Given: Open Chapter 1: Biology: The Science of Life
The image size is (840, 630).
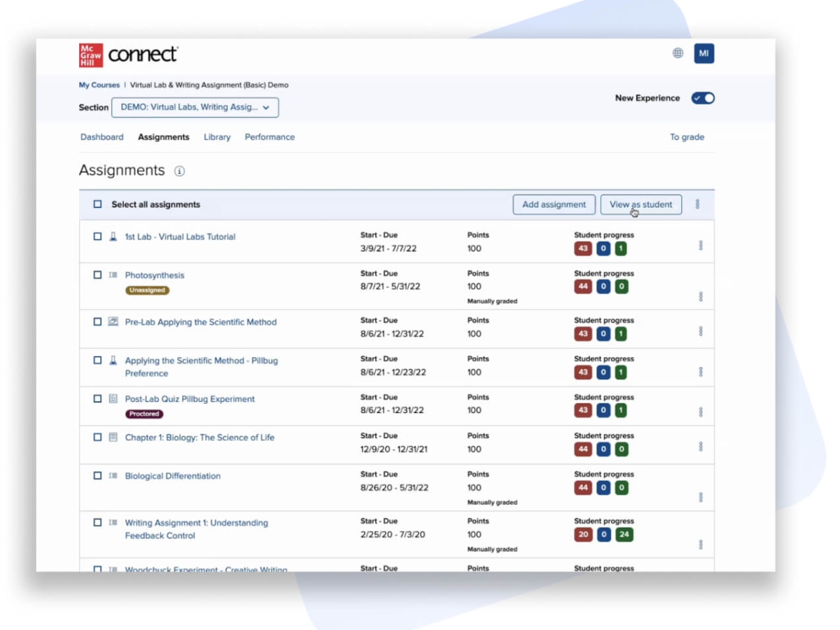Looking at the screenshot, I should [x=199, y=437].
